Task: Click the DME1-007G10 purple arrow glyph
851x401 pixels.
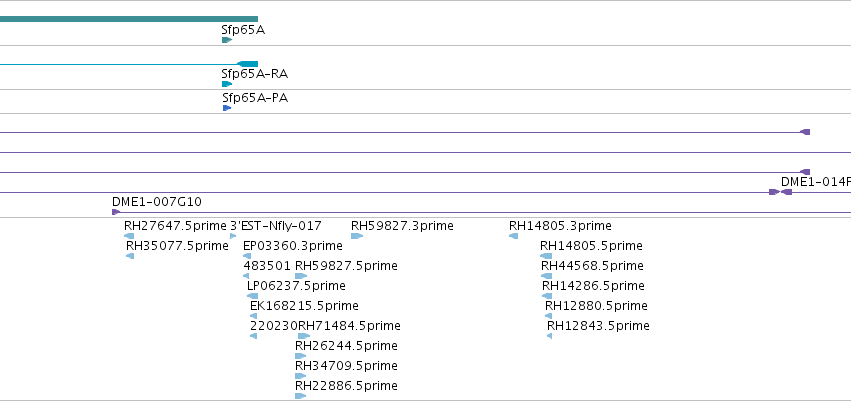Action: pyautogui.click(x=116, y=212)
